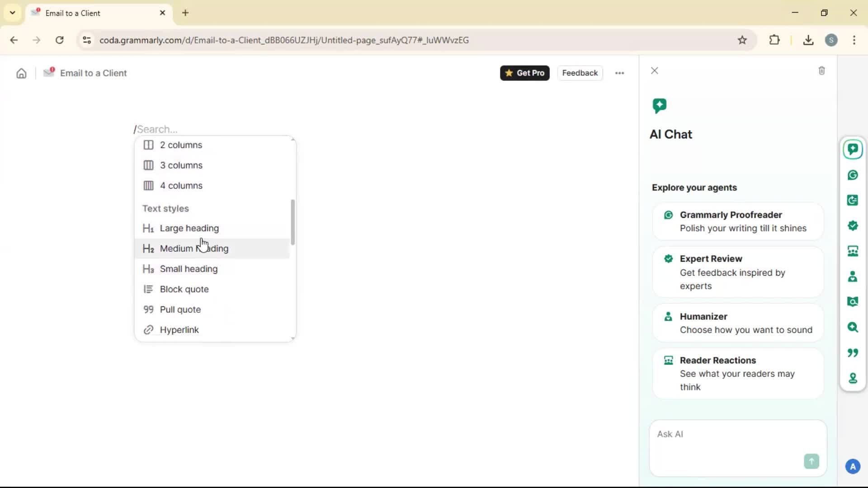The image size is (868, 488).
Task: Open the three-dot document options menu
Action: tap(619, 73)
